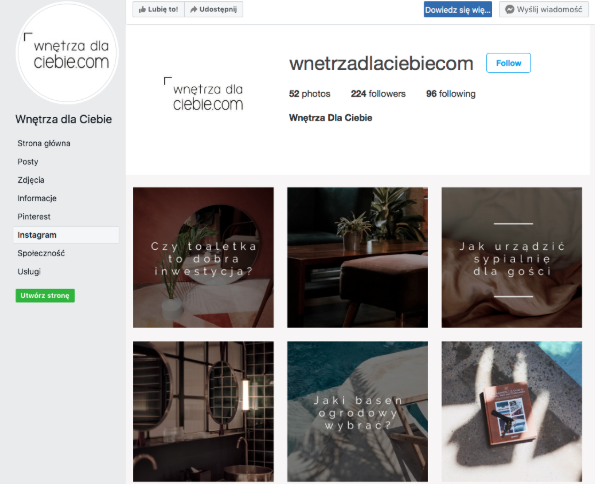Screen dimensions: 595x484
Task: Select the Informacje sidebar entry
Action: 37,198
